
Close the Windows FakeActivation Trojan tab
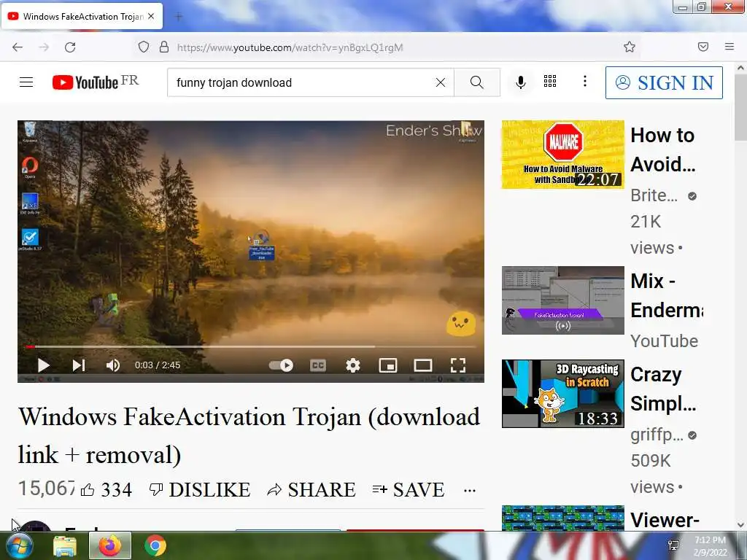151,16
